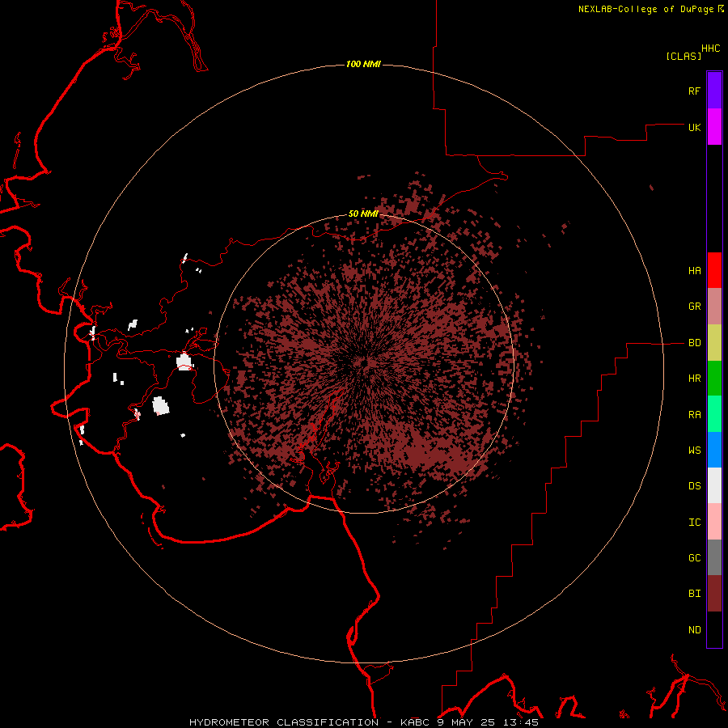The height and width of the screenshot is (728, 728).
Task: Click the red HA legend color swatch
Action: [x=714, y=270]
